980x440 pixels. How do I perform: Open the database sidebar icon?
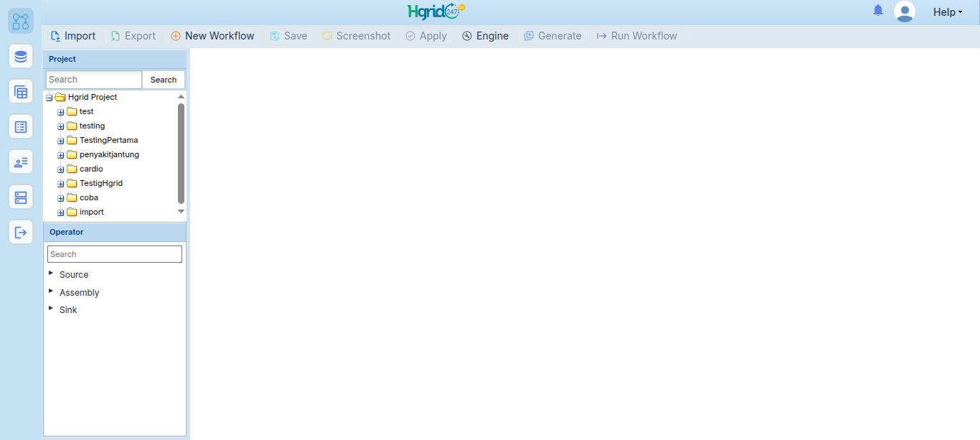click(21, 56)
